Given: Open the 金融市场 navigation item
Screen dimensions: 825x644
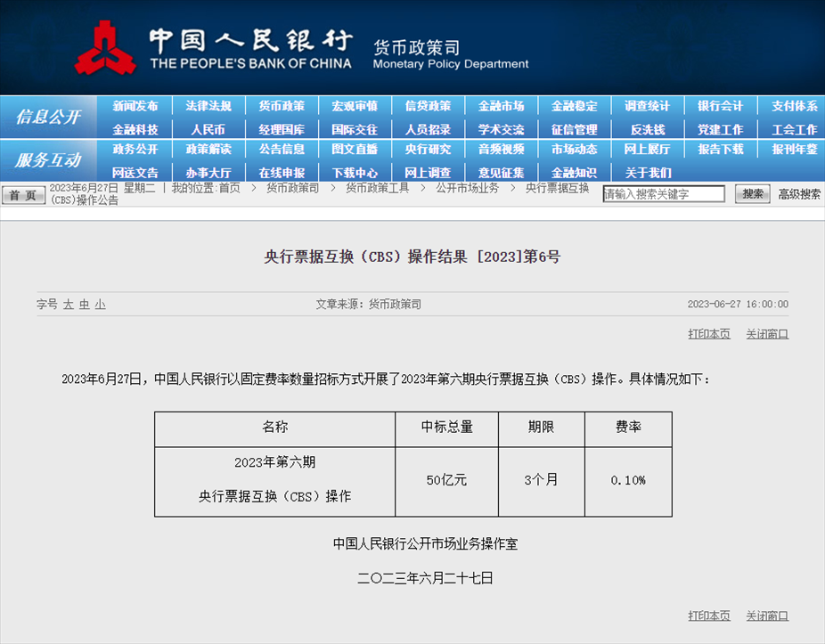Looking at the screenshot, I should (501, 106).
